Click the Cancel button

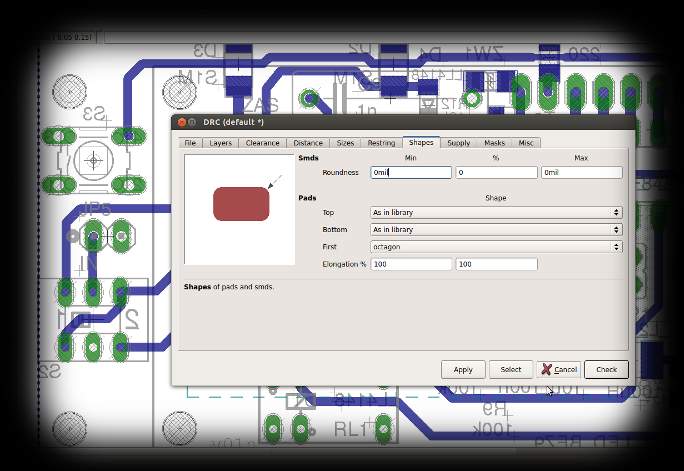[x=559, y=369]
